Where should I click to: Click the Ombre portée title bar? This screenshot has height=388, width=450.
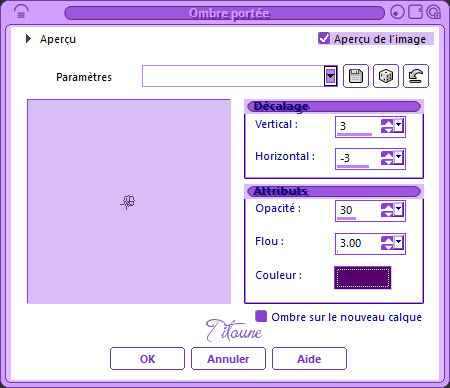224,13
